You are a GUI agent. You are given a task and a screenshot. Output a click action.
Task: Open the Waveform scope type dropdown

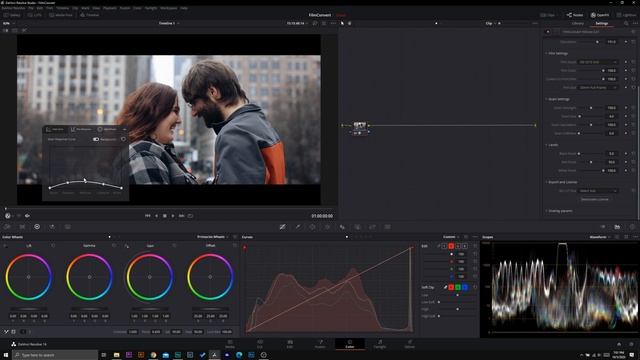pos(600,237)
